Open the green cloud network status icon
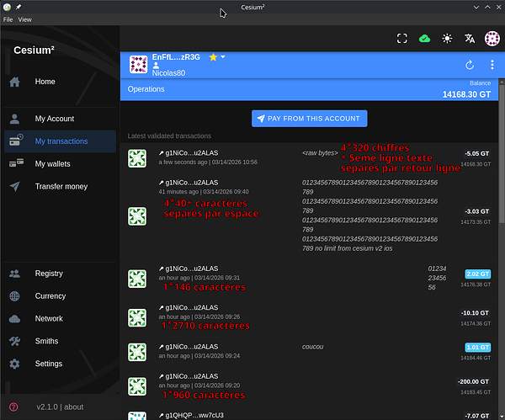 point(424,39)
